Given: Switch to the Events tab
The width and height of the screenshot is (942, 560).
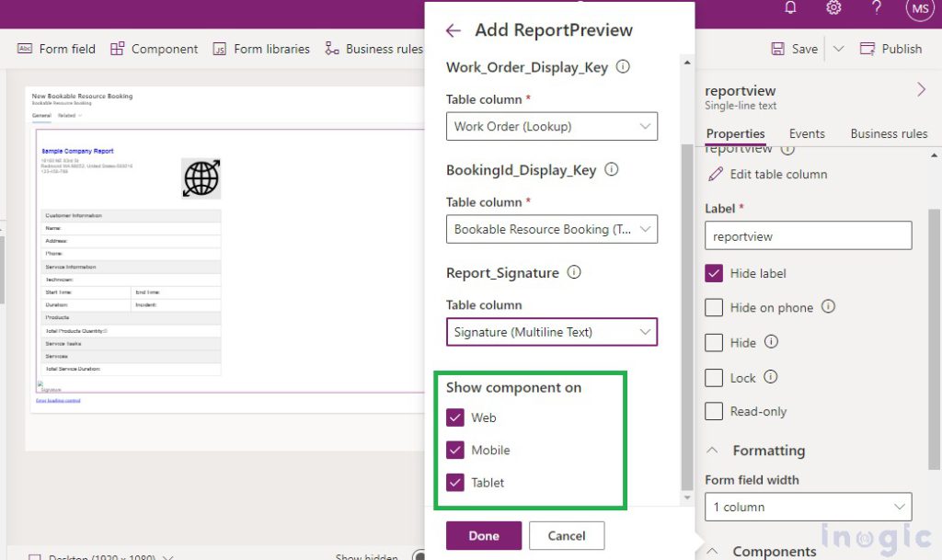Looking at the screenshot, I should [807, 133].
